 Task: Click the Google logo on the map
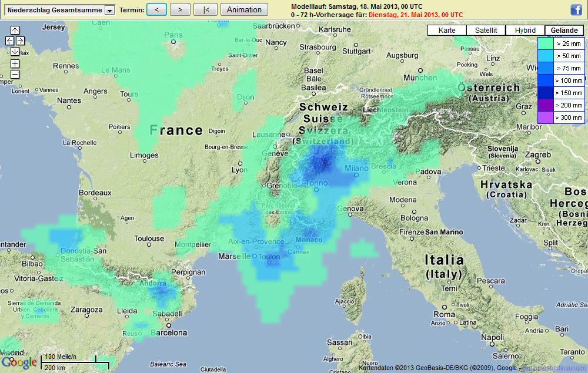click(x=19, y=362)
